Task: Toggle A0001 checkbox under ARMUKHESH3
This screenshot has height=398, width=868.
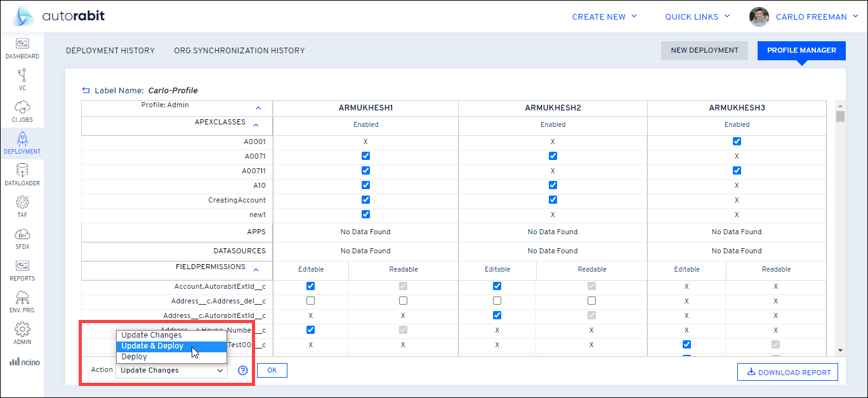Action: pos(737,142)
